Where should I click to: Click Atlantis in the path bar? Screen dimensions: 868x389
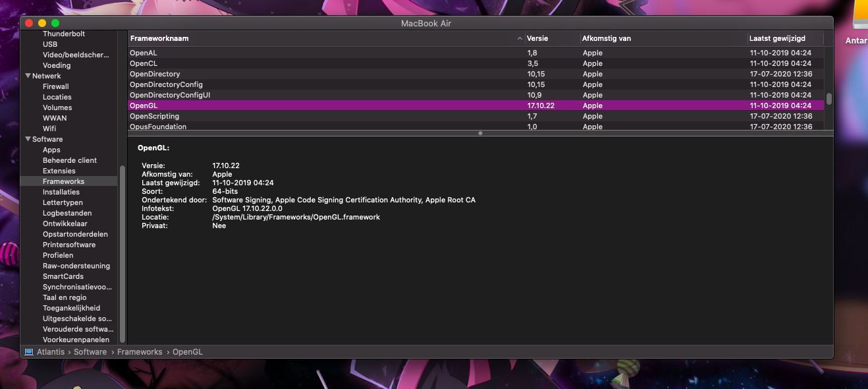coord(51,352)
